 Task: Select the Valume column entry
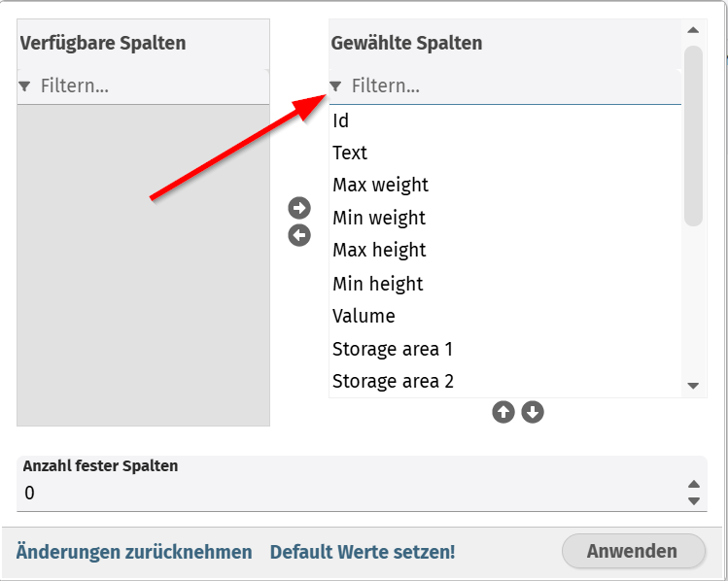tap(364, 316)
